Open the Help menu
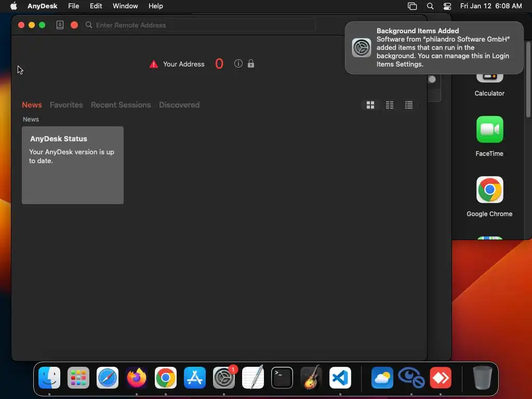The image size is (532, 399). [156, 6]
